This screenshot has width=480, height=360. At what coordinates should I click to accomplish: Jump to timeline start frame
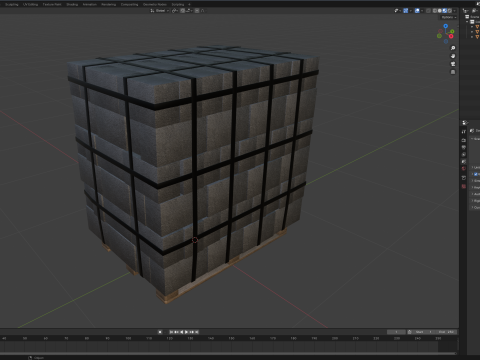click(x=171, y=332)
